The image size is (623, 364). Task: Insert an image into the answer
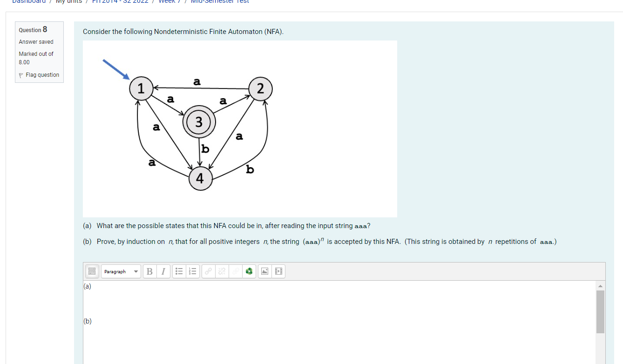point(264,271)
